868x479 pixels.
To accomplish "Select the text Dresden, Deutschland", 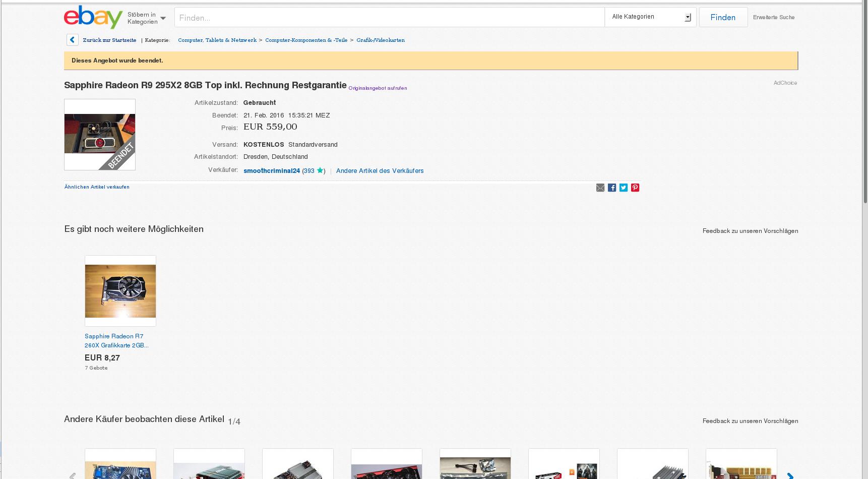I will (276, 157).
